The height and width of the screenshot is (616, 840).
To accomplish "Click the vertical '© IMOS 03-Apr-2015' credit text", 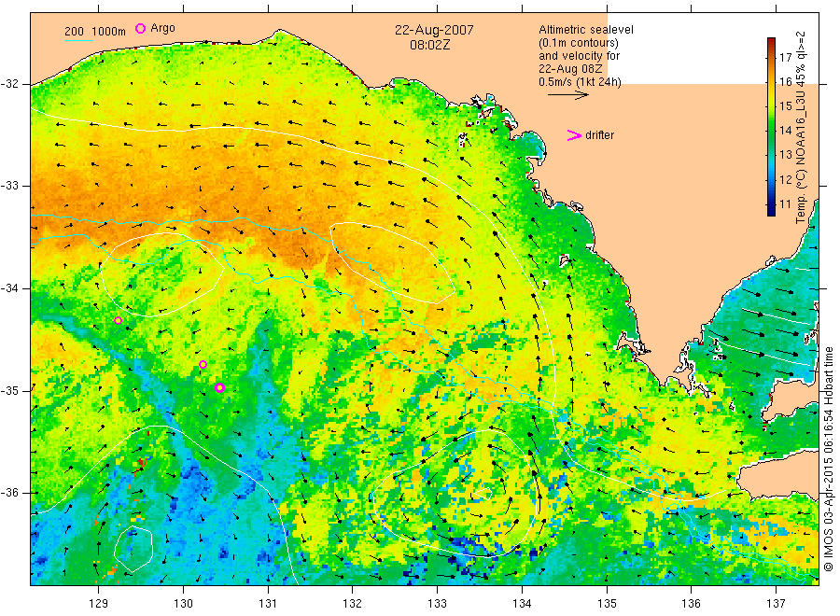I will click(x=829, y=458).
